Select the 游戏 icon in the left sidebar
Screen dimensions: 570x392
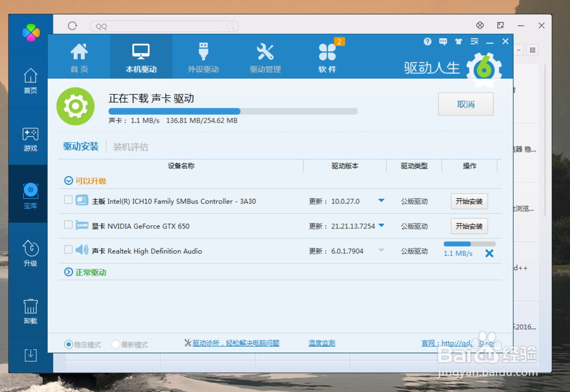coord(29,137)
